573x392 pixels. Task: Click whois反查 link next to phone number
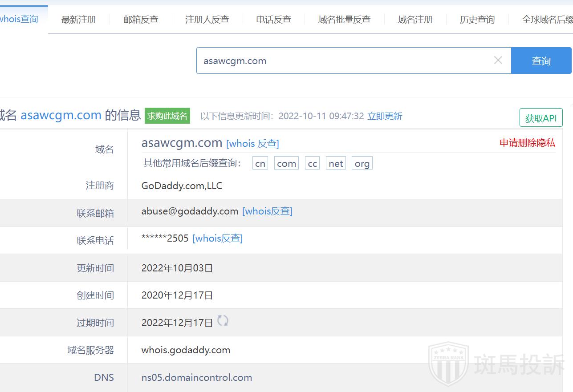tap(217, 238)
